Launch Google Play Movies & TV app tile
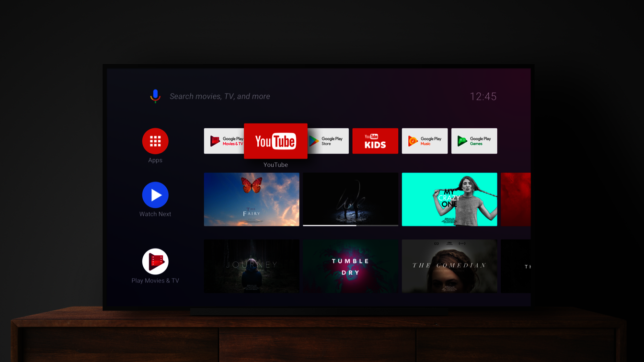Screen dimensions: 644x362 coord(224,141)
